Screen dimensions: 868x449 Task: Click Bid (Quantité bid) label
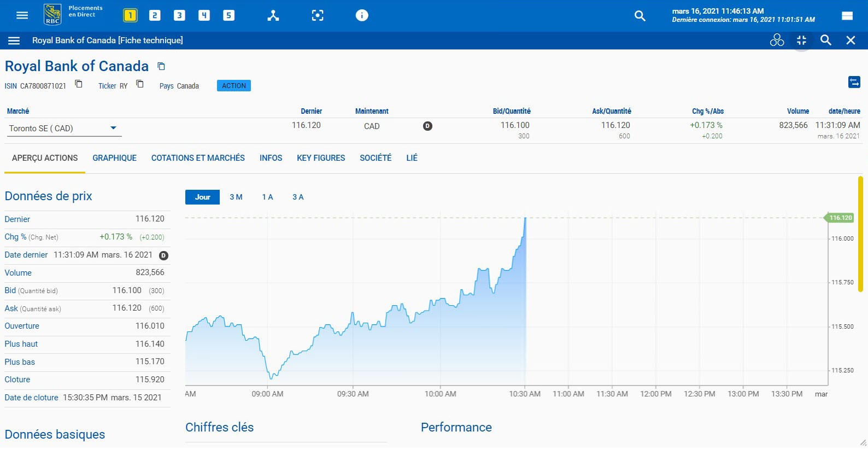pos(31,290)
